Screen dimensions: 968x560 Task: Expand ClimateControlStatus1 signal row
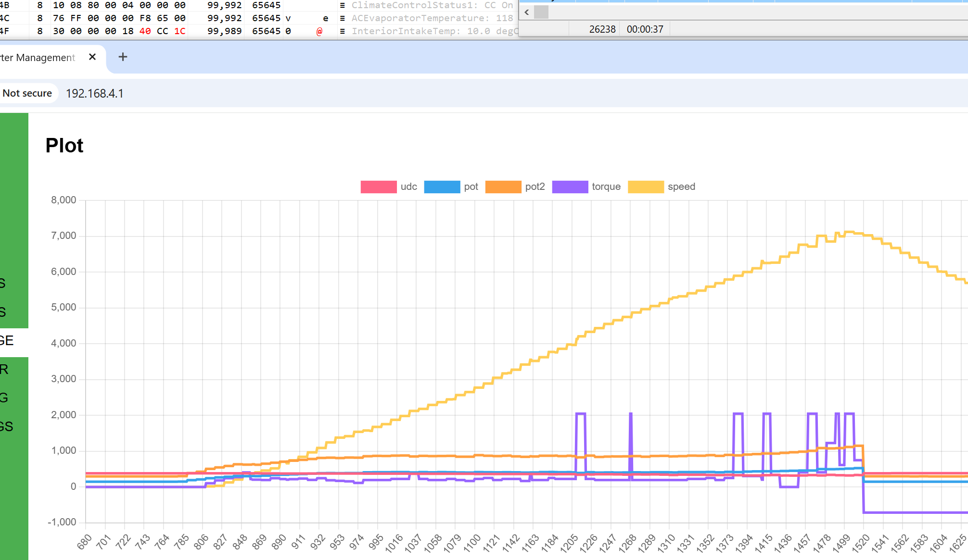(x=343, y=5)
